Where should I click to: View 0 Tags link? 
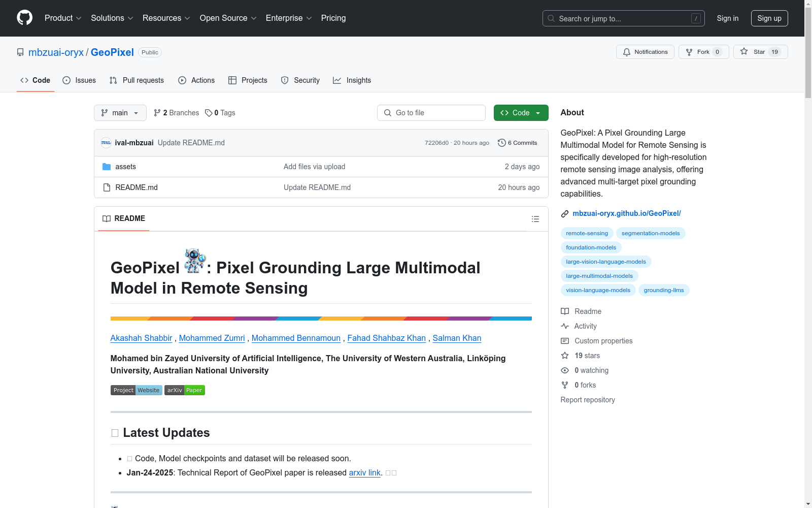pyautogui.click(x=220, y=113)
